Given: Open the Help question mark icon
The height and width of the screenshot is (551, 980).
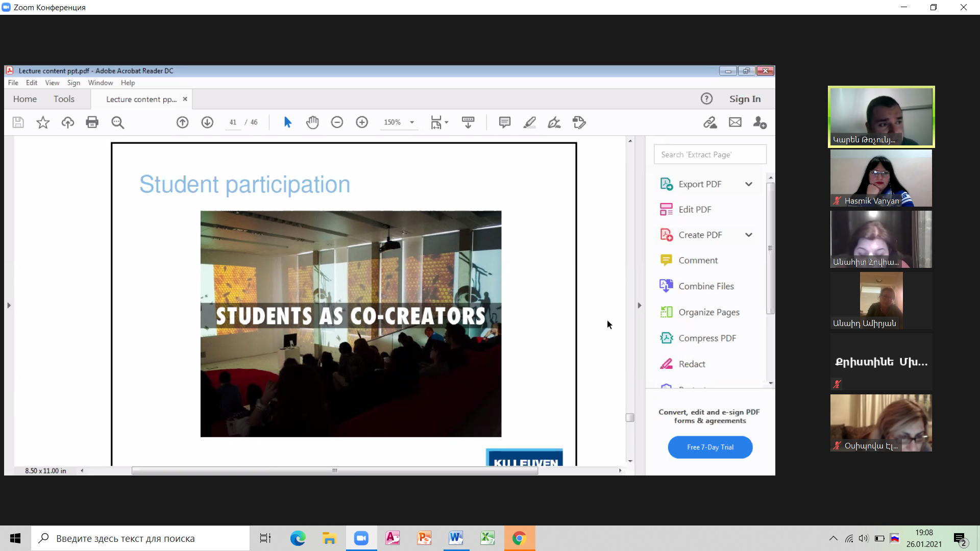Looking at the screenshot, I should click(x=706, y=99).
